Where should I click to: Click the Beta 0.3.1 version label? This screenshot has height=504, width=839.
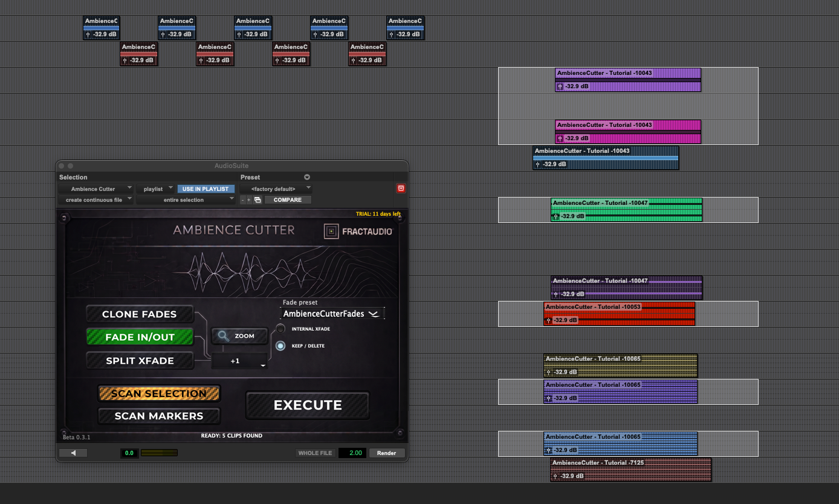point(77,437)
